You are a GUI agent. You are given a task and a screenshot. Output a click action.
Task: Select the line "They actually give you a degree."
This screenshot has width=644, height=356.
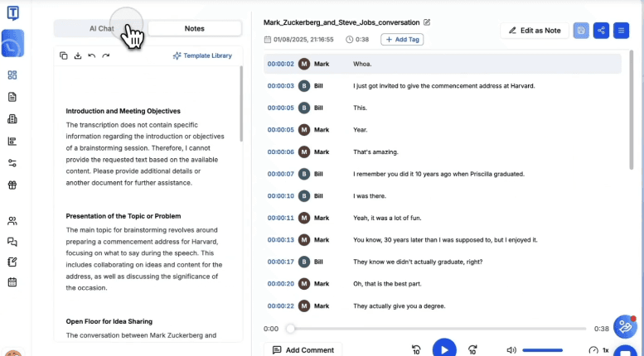[399, 306]
